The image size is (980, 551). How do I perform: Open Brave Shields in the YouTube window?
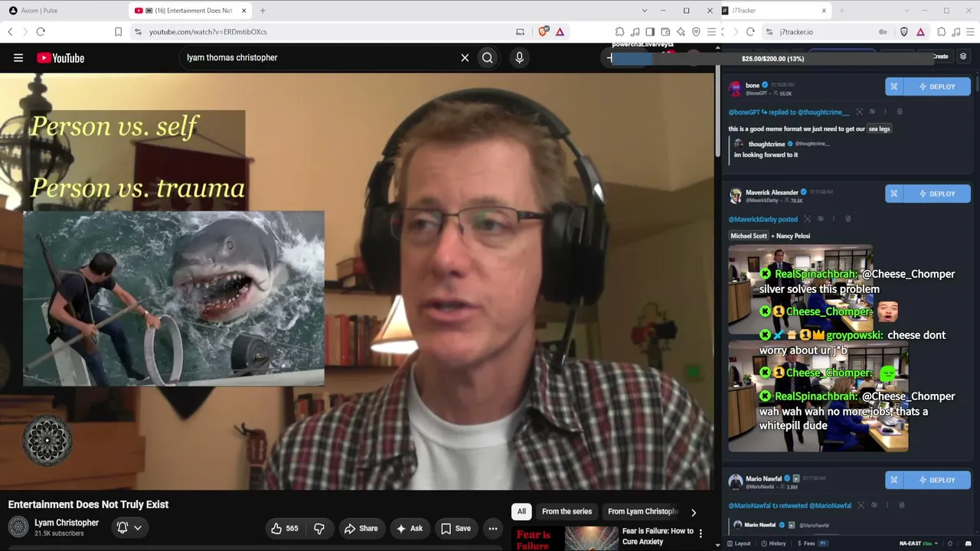(x=544, y=31)
